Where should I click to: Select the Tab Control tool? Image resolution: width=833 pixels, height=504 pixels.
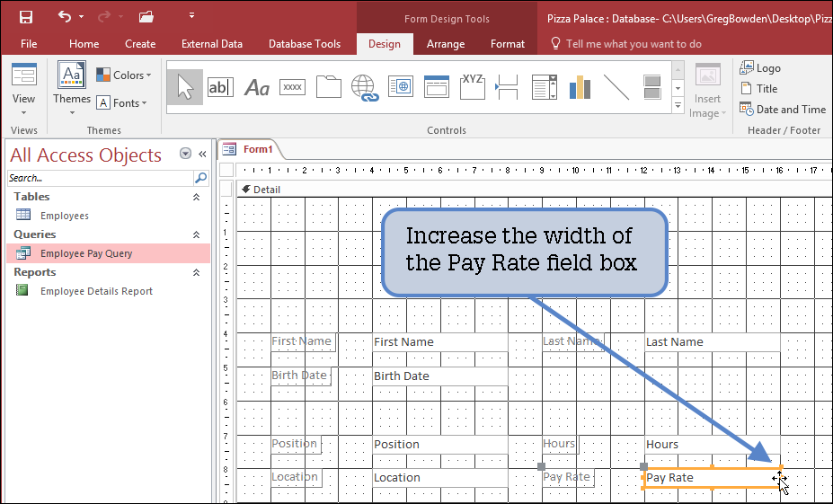(x=328, y=86)
